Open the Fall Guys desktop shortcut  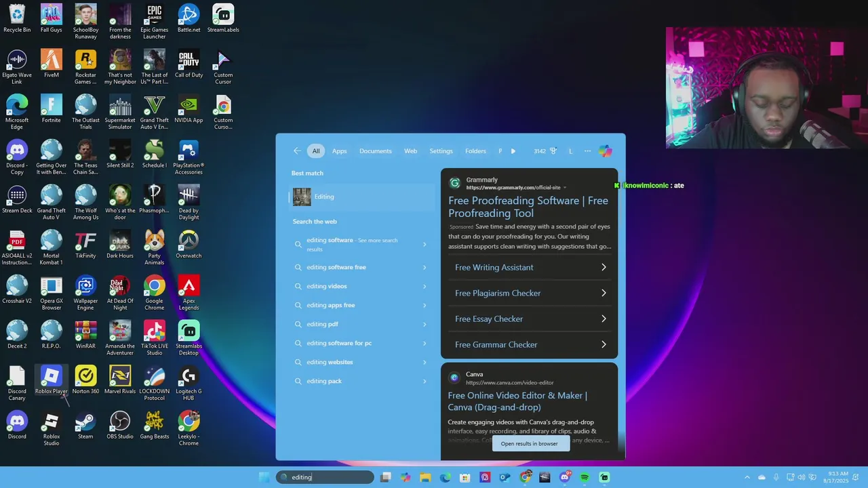point(52,18)
